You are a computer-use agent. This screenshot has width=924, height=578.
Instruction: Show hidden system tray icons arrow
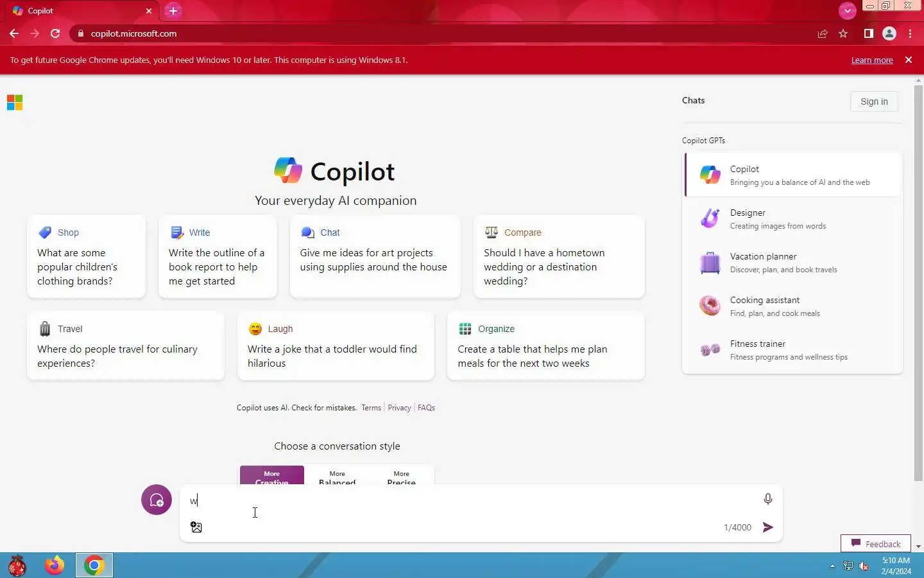pyautogui.click(x=832, y=566)
